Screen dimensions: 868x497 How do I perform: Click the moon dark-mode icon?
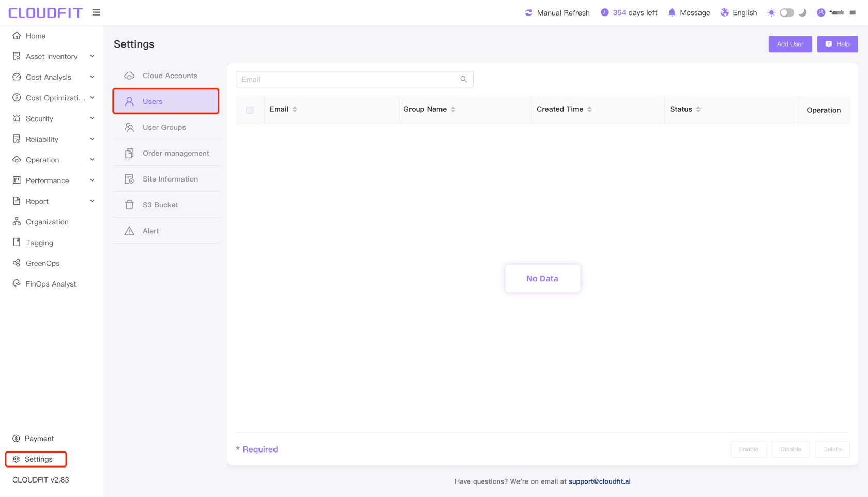click(x=803, y=12)
